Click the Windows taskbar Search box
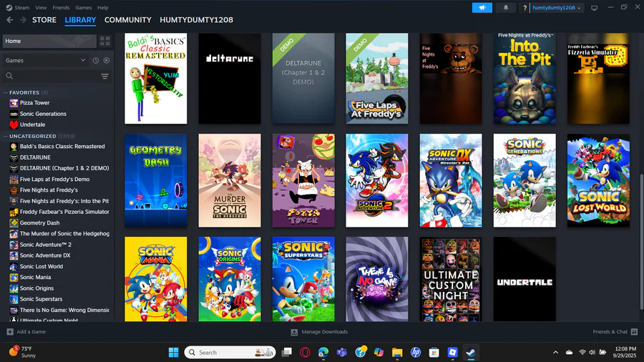Viewport: 644px width, 362px height. point(230,352)
